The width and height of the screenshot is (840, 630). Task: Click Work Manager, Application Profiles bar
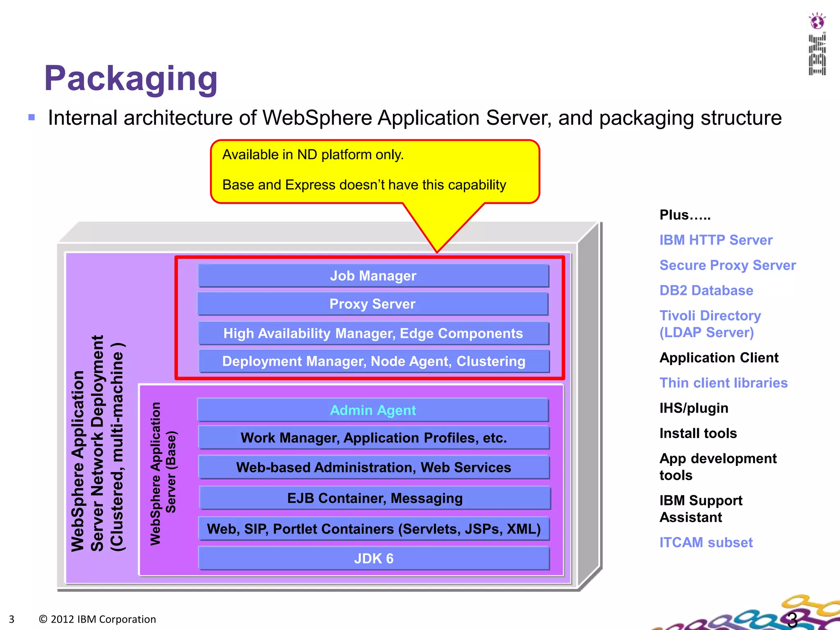point(374,438)
